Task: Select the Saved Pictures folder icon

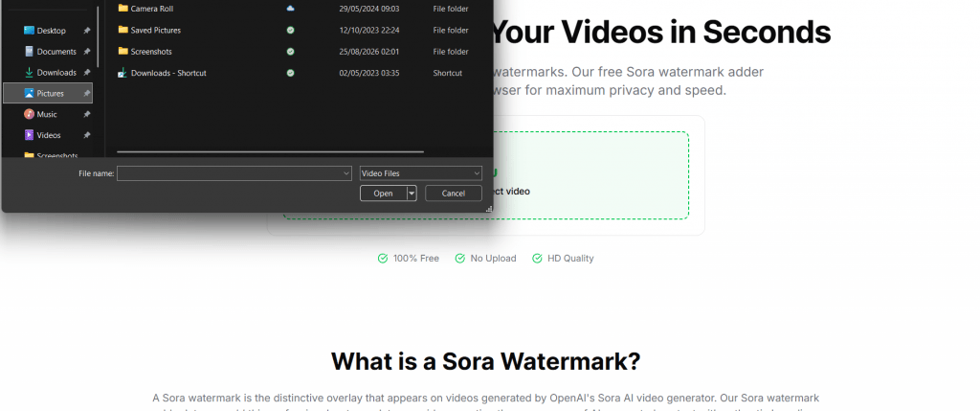Action: coord(123,30)
